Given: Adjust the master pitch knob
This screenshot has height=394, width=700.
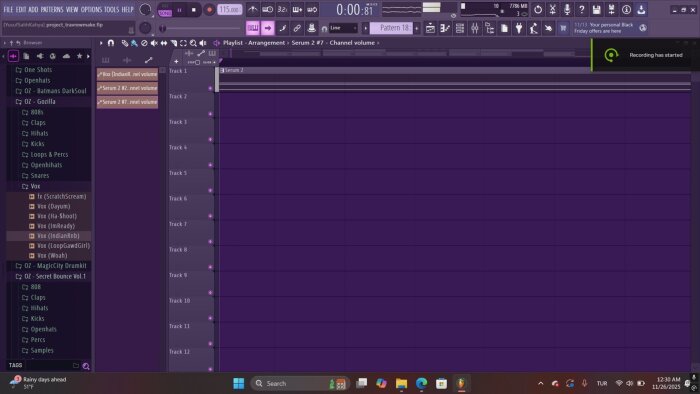Looking at the screenshot, I should click(145, 28).
